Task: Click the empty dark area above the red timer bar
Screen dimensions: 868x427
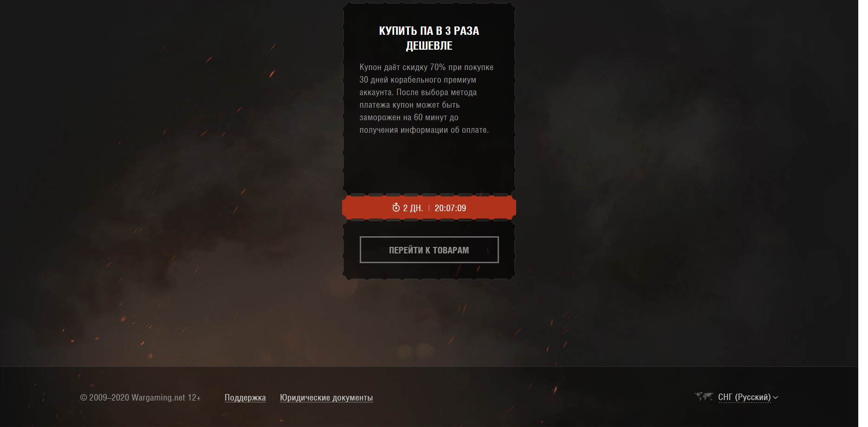Action: 429,165
